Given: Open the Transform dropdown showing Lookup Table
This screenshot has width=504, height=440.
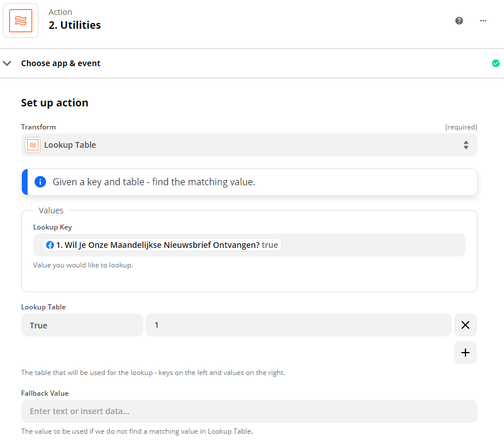Looking at the screenshot, I should coord(249,145).
